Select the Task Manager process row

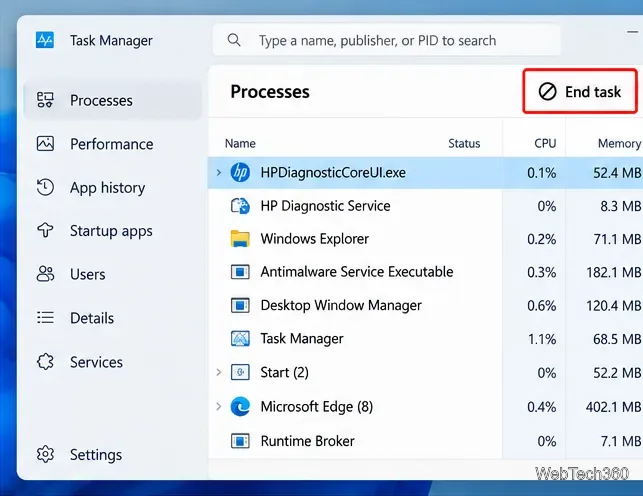pos(425,339)
